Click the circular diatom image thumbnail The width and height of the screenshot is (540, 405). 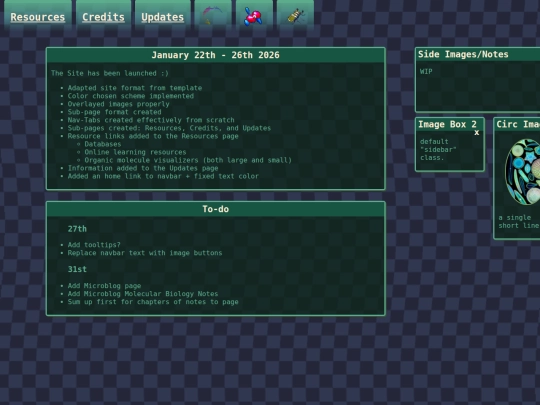(x=523, y=172)
